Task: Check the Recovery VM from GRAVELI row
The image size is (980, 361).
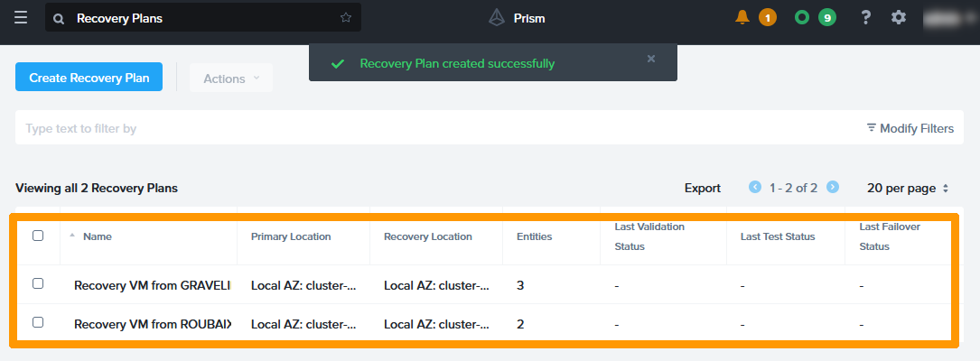Action: 38,283
